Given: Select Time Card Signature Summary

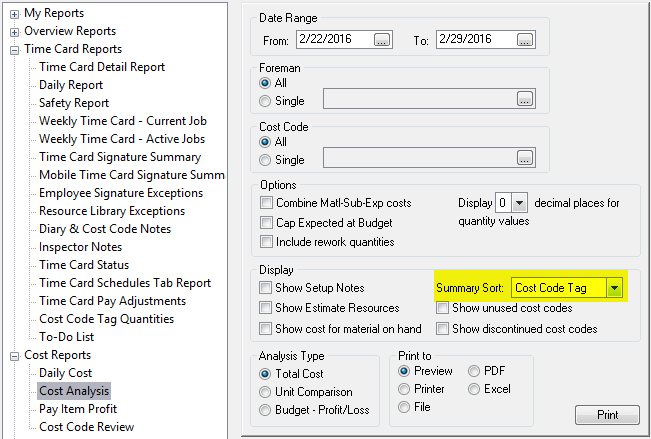Looking at the screenshot, I should point(120,157).
